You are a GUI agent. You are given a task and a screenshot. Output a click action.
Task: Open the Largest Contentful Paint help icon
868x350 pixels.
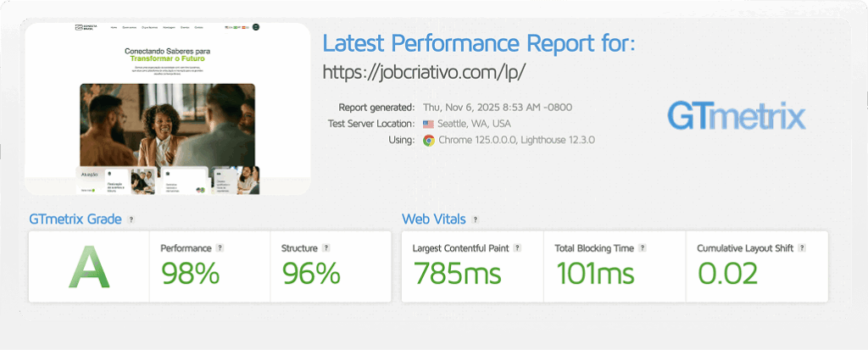click(517, 248)
